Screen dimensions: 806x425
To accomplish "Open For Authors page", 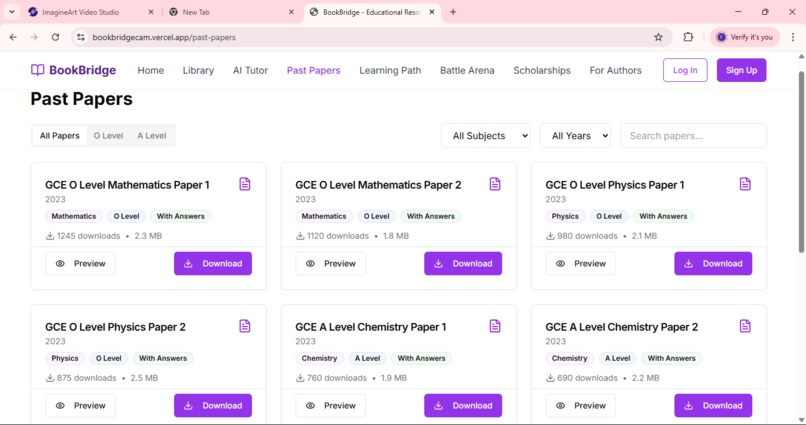I will (615, 70).
